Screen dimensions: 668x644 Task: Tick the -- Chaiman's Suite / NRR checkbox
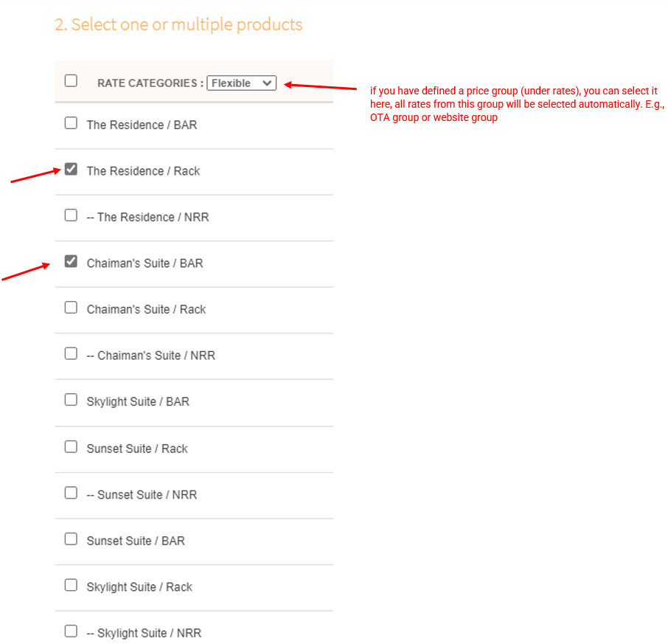[x=71, y=353]
